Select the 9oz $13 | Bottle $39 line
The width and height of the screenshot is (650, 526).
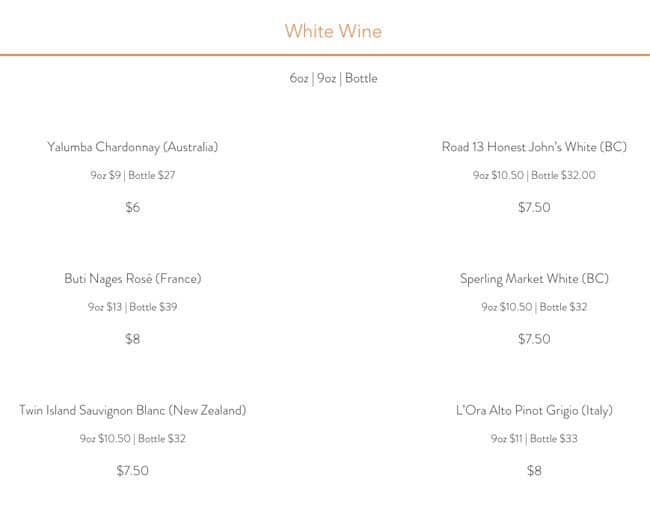132,307
